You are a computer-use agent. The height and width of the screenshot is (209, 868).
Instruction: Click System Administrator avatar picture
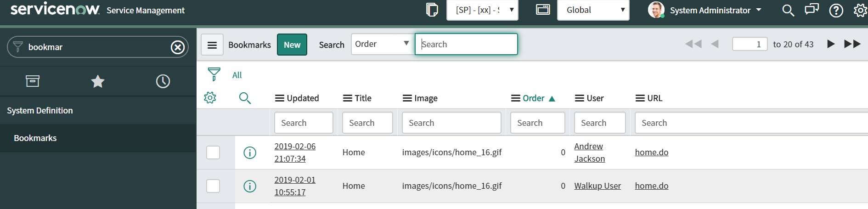coord(656,10)
